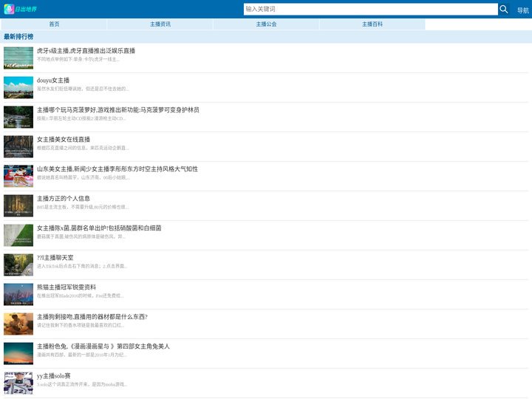
Task: Switch to the 主播公会 tab
Action: point(266,24)
